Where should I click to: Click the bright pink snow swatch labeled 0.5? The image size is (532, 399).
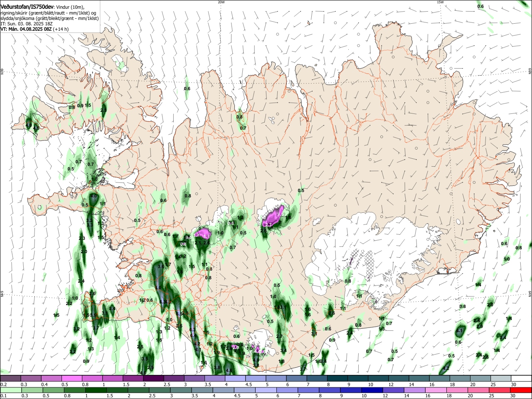tap(71, 378)
